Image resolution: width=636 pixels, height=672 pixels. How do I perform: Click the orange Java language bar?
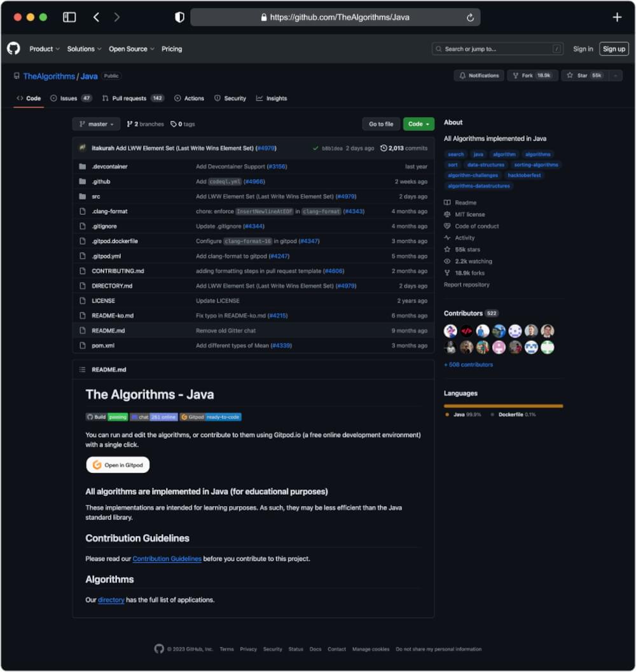[502, 405]
